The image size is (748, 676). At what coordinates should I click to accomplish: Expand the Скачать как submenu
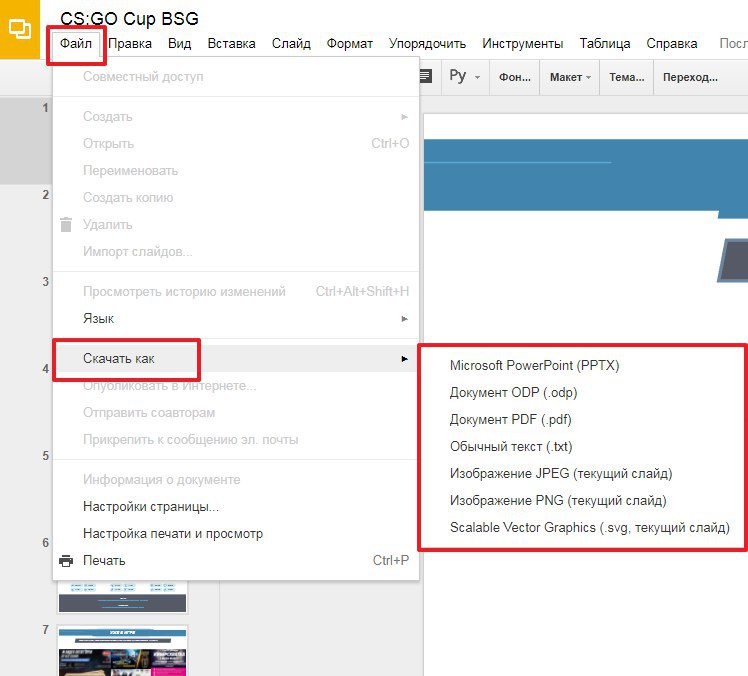236,358
